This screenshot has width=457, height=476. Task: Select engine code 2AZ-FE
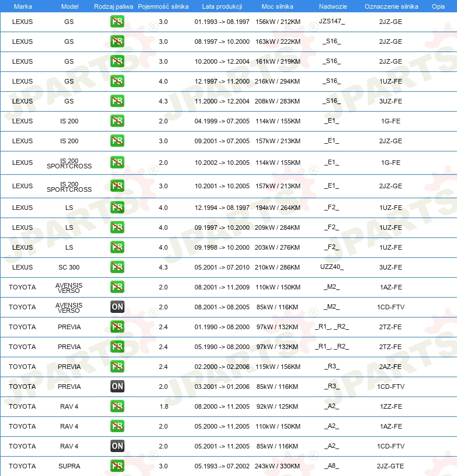click(390, 367)
